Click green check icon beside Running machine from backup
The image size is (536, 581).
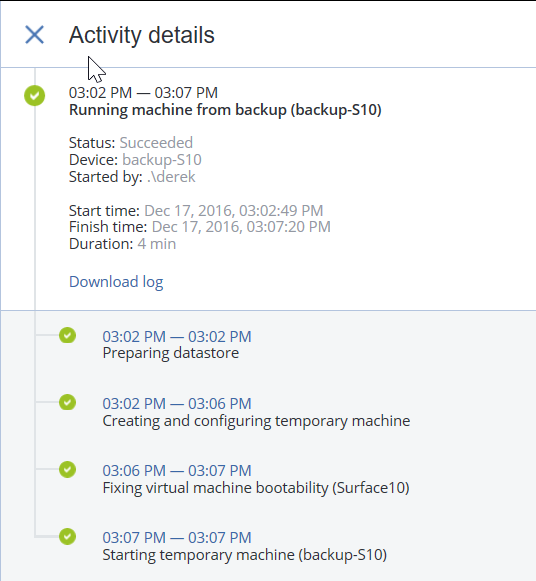tap(34, 96)
